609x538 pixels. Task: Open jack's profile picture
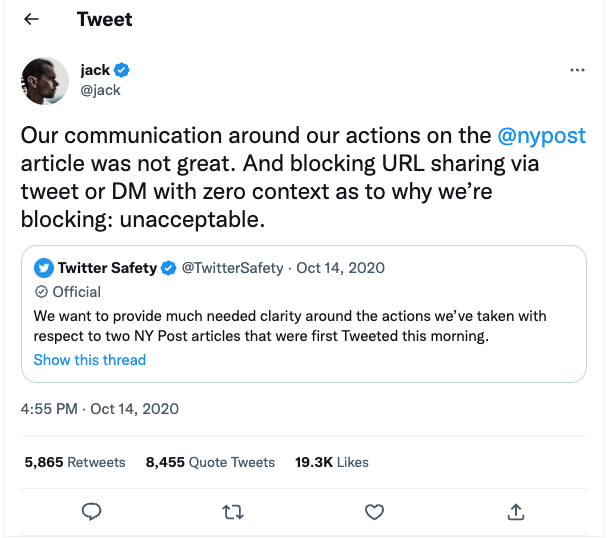coord(44,80)
